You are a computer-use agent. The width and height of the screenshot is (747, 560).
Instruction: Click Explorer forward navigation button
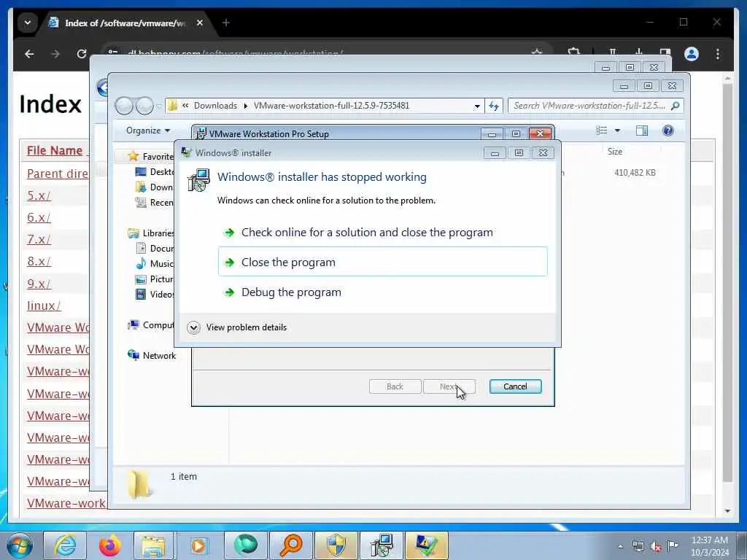145,106
